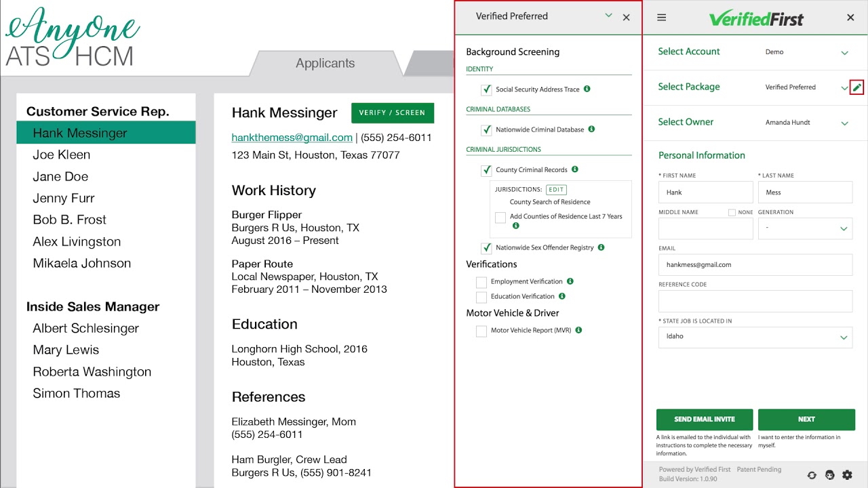Click the Inside Sales Manager heading
This screenshot has width=868, height=488.
click(x=93, y=307)
